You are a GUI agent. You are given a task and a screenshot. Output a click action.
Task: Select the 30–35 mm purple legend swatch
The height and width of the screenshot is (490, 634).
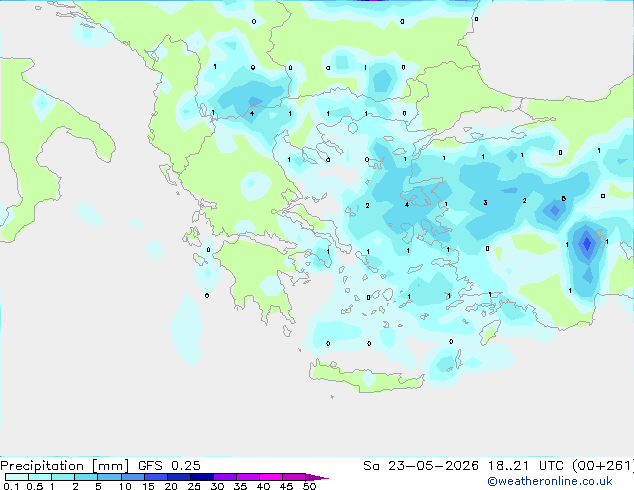tap(225, 477)
